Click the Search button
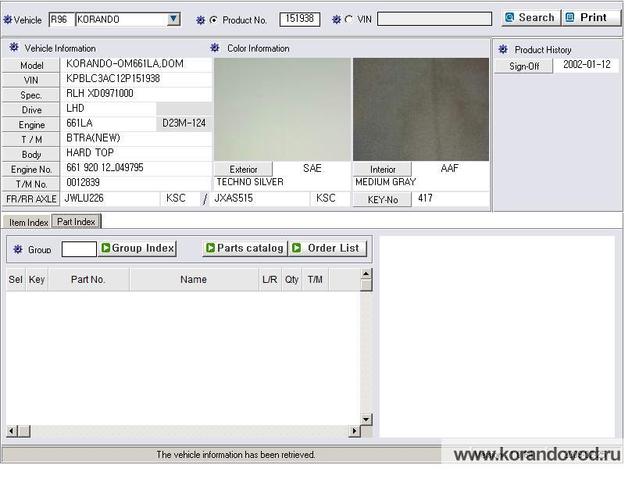This screenshot has width=639, height=479. tap(529, 17)
